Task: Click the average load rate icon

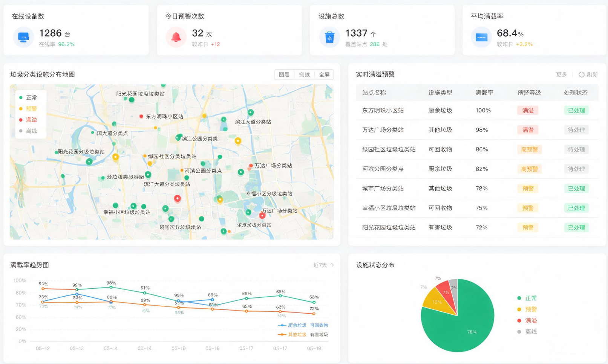Action: coord(481,37)
